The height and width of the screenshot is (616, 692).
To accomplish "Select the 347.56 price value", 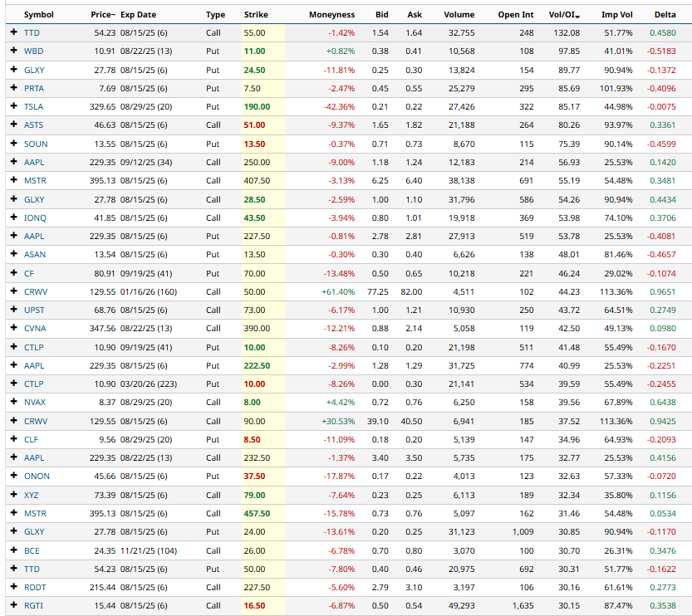I will point(102,329).
